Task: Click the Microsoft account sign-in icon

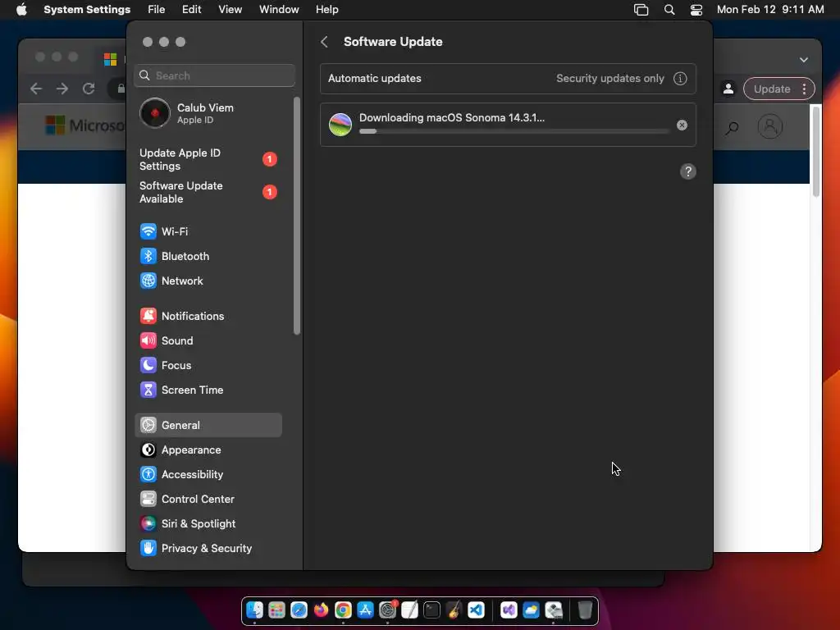Action: click(769, 127)
